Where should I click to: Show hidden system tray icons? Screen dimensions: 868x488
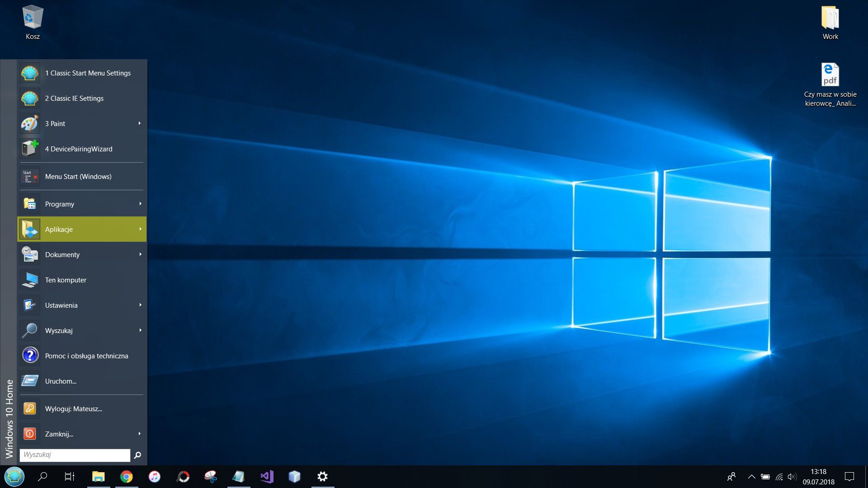click(x=751, y=477)
